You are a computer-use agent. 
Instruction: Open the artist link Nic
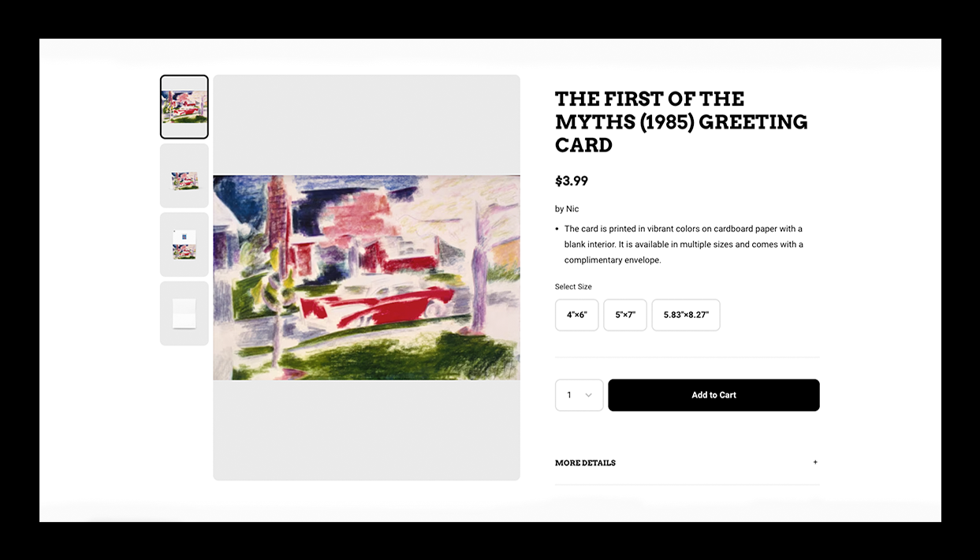pos(572,209)
